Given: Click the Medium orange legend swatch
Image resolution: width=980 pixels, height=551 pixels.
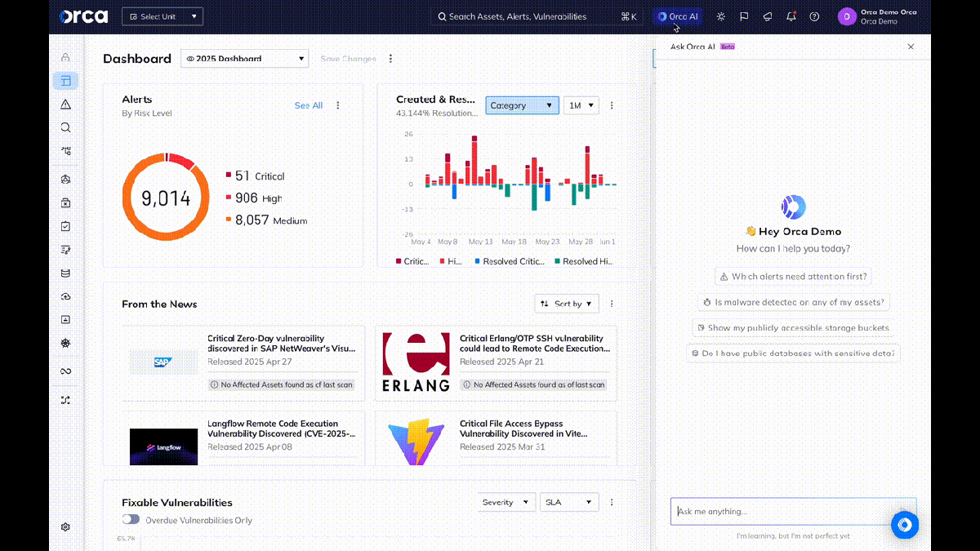Looking at the screenshot, I should 229,220.
